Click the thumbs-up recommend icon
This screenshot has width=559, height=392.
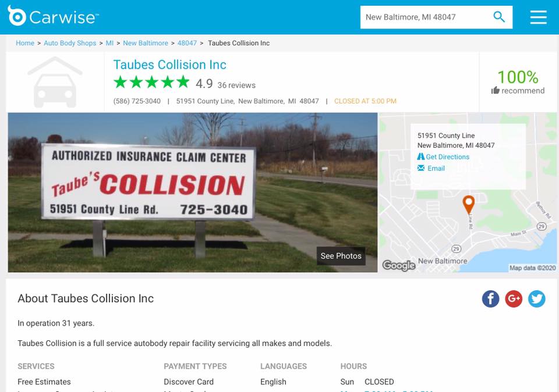[495, 90]
